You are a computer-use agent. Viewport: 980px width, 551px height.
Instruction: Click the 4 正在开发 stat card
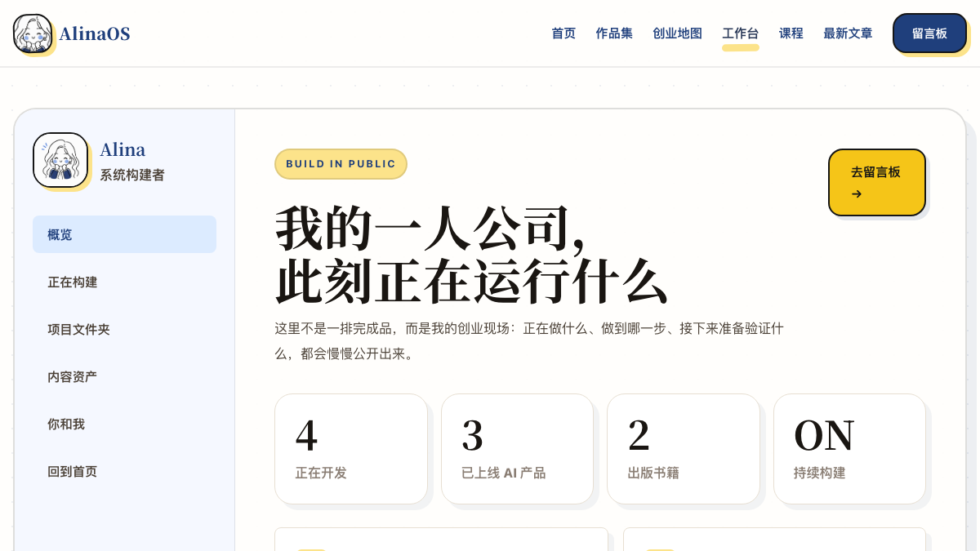[x=351, y=449]
